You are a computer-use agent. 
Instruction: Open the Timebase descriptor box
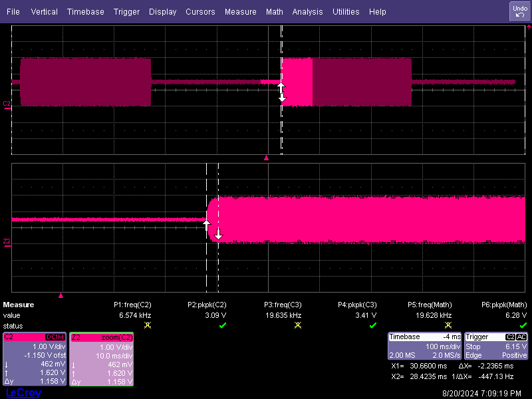[424, 346]
